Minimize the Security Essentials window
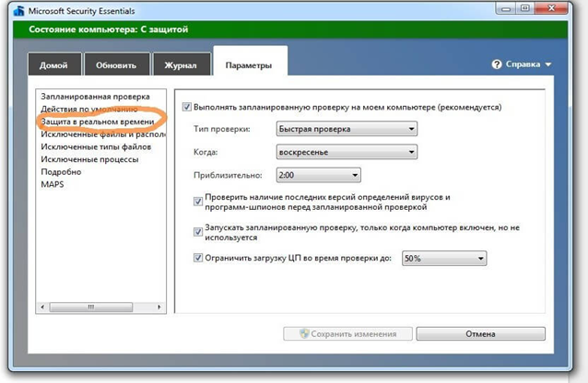The width and height of the screenshot is (588, 383). point(506,8)
